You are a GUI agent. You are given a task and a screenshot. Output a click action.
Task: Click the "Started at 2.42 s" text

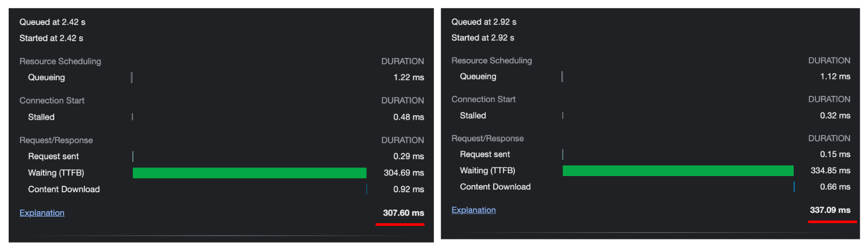[52, 38]
